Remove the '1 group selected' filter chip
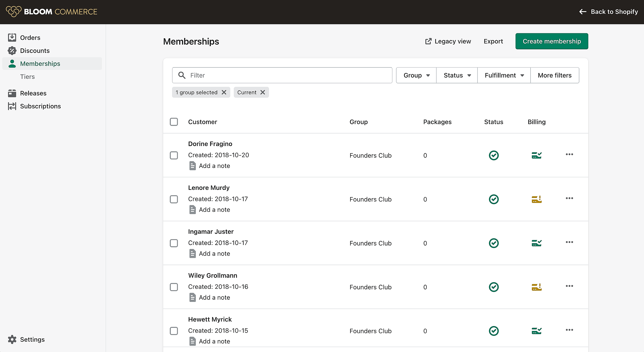The image size is (644, 352). pyautogui.click(x=224, y=92)
